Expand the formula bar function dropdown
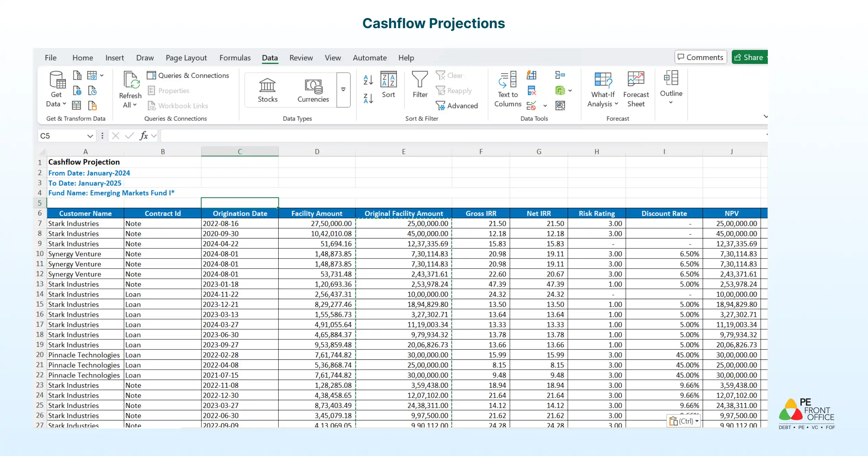 154,136
